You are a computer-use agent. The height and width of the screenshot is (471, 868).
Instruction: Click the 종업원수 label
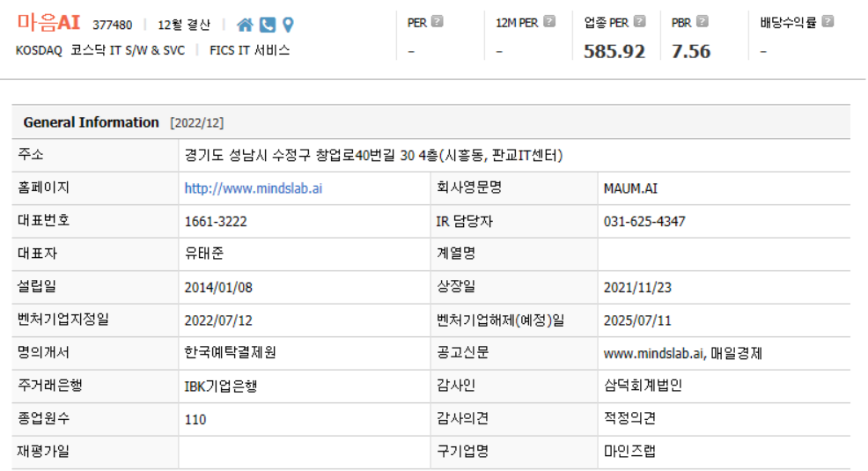pos(43,418)
